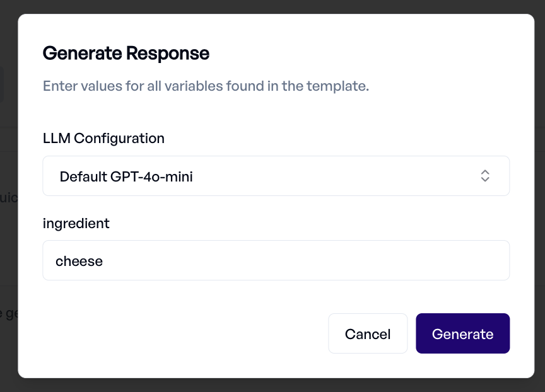
Task: Click the 'Enter values for all variables' description
Action: coord(206,86)
